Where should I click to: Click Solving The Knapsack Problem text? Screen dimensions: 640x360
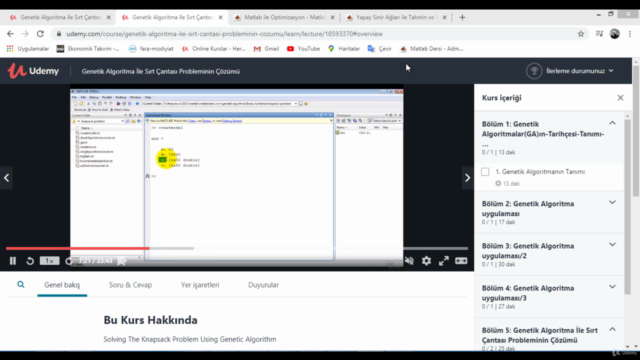pos(190,339)
